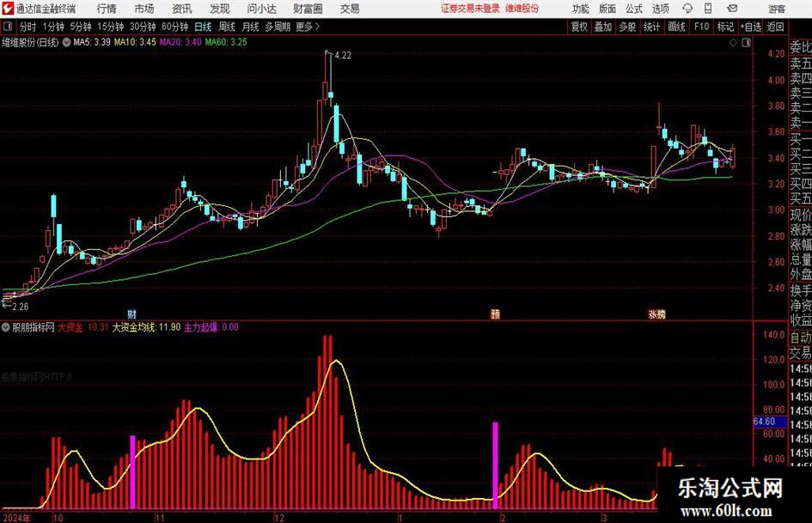812x523 pixels.
Task: Open the mobile phone icon
Action: tap(708, 9)
